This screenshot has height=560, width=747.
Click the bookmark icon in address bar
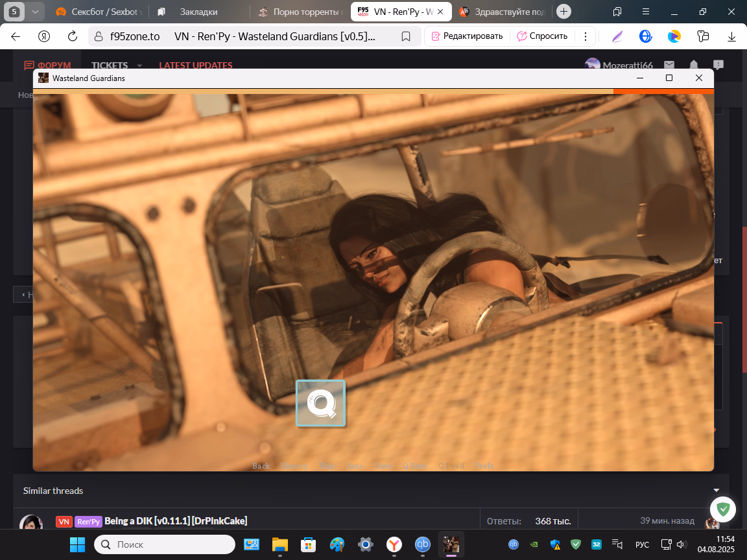pos(406,36)
